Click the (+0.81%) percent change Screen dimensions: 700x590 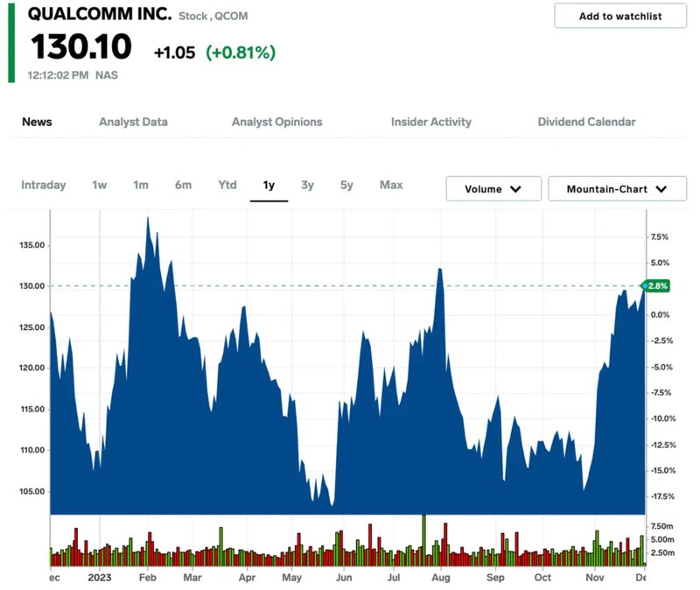tap(241, 53)
